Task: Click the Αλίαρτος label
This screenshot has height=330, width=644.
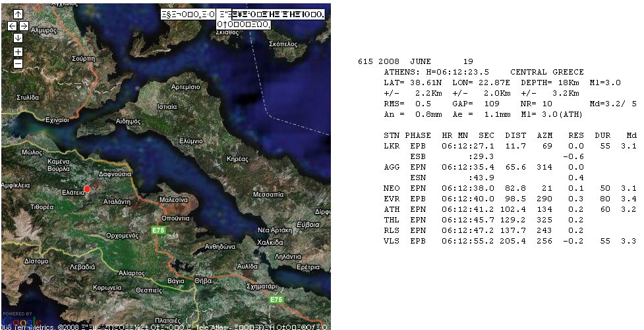Action: click(x=131, y=273)
